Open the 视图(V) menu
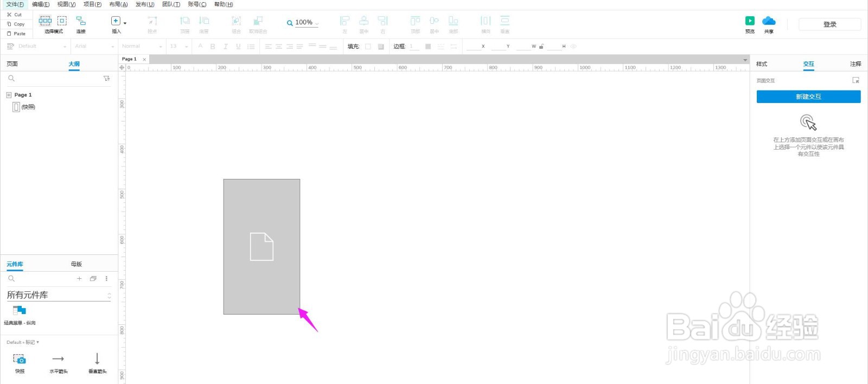868x384 pixels. pos(66,4)
